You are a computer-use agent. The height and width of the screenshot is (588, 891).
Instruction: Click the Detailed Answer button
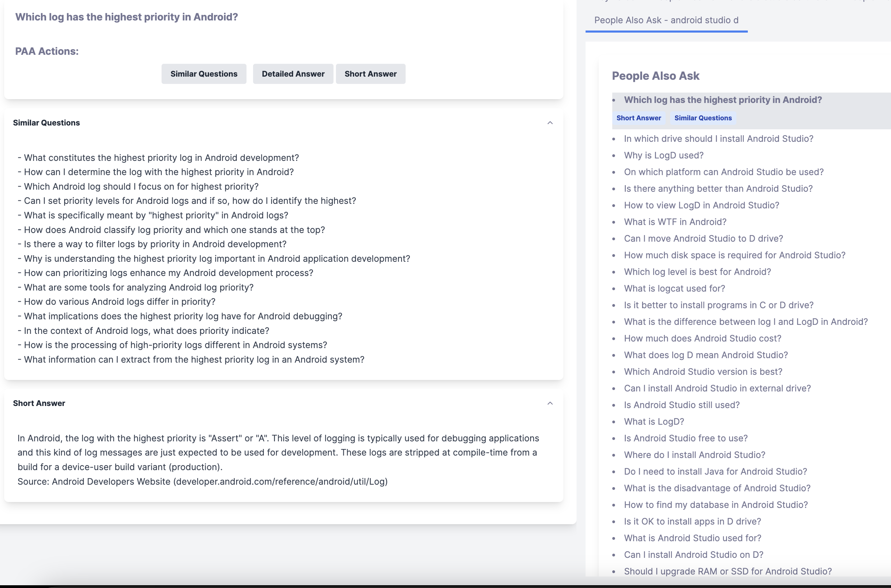click(293, 73)
